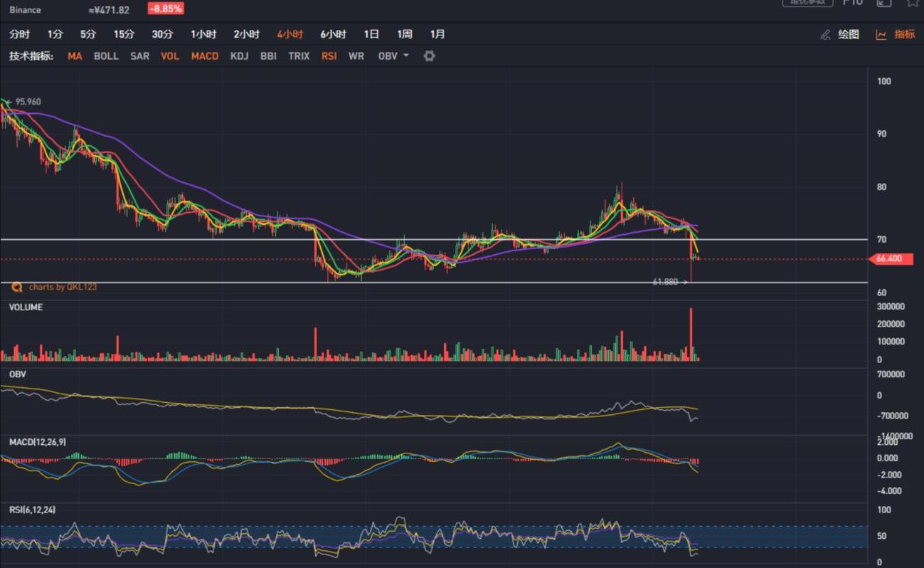Turn off the MACD indicator
The width and height of the screenshot is (924, 568).
[205, 56]
